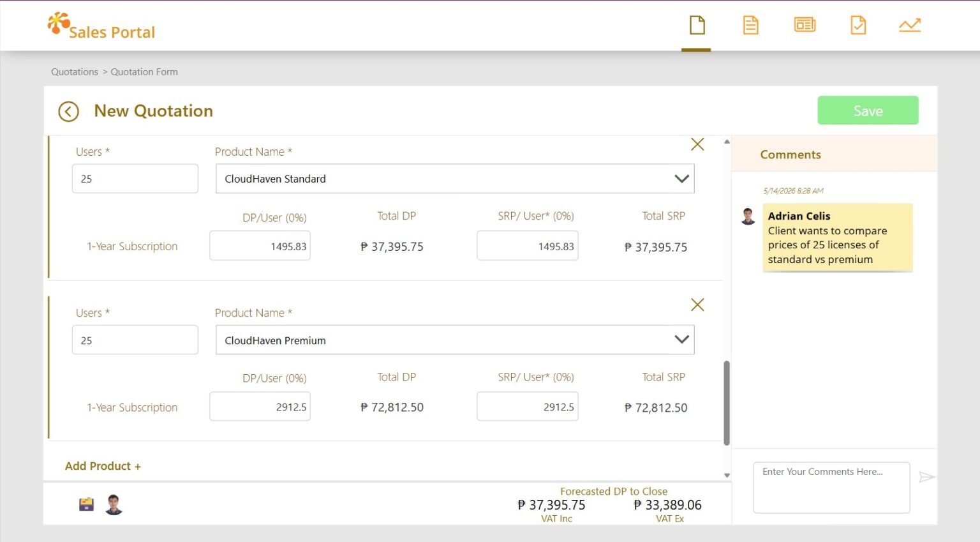
Task: Click the Save button
Action: 868,110
